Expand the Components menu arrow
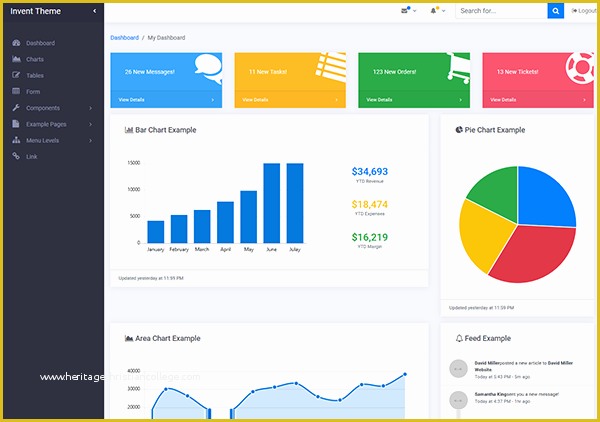600x422 pixels. (91, 108)
